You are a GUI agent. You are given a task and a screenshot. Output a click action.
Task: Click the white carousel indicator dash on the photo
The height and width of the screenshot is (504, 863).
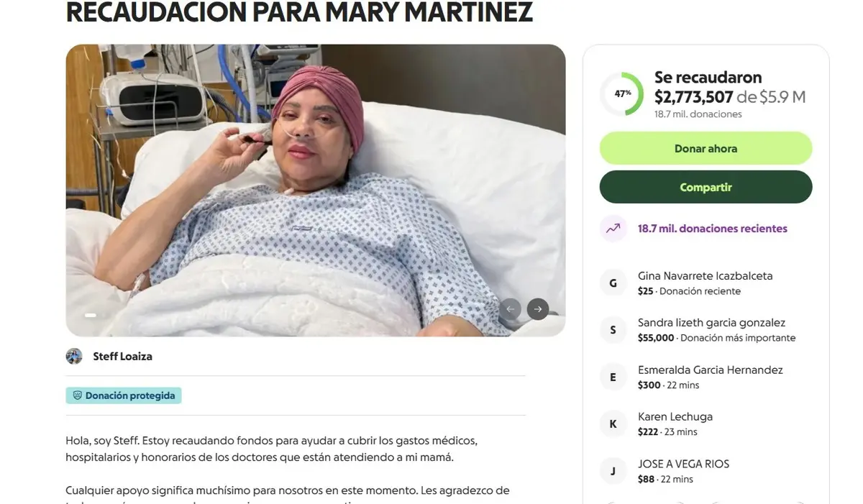pyautogui.click(x=91, y=315)
